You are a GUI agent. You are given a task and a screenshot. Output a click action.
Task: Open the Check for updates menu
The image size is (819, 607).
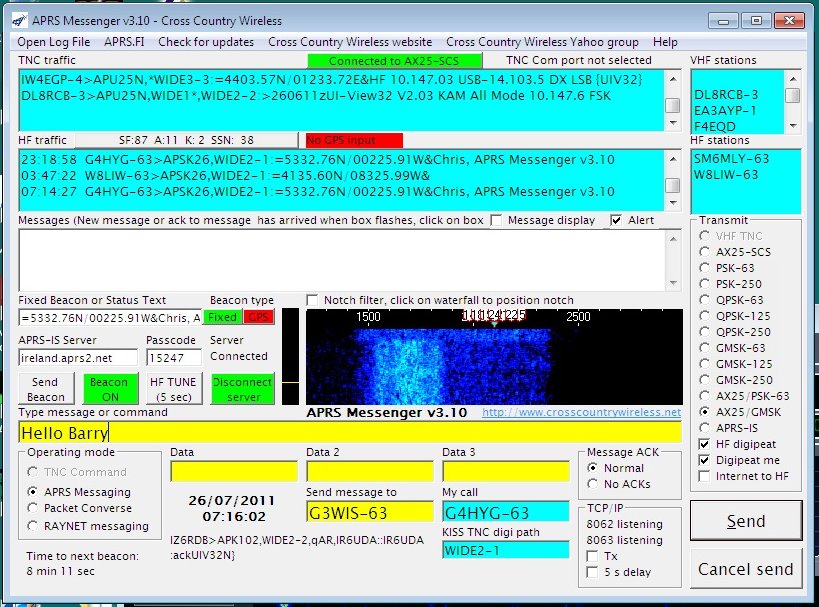tap(205, 42)
